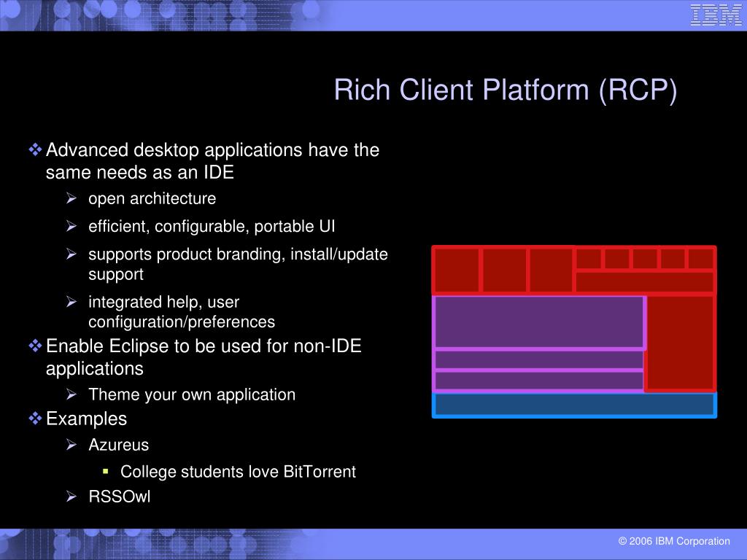Click the IBM logo

coord(716,15)
